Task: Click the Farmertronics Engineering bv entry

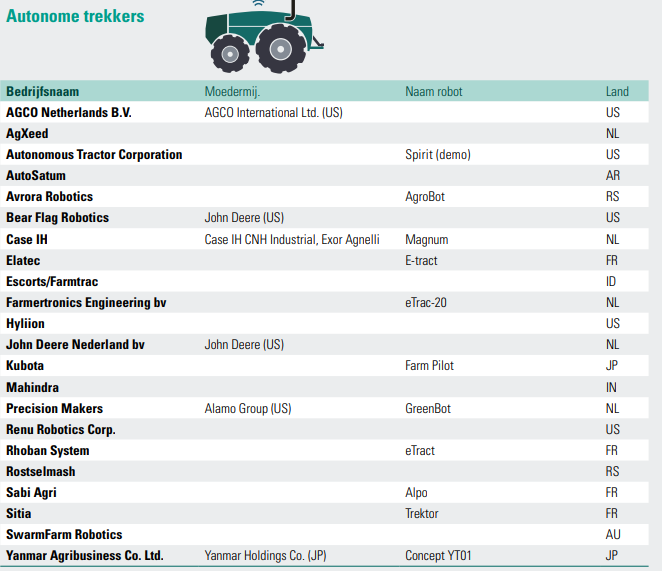Action: click(x=86, y=302)
